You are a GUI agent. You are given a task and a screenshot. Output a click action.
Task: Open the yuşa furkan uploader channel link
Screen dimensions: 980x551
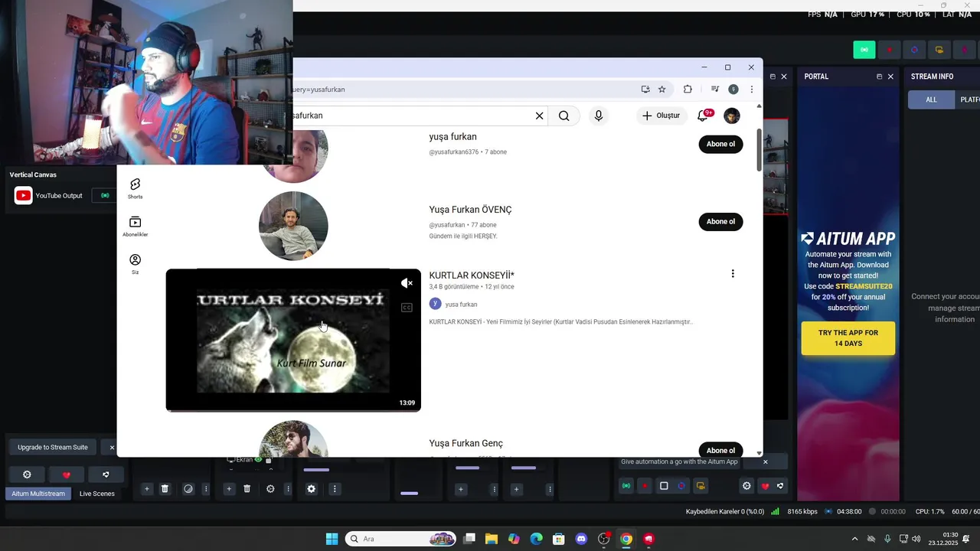click(x=461, y=305)
